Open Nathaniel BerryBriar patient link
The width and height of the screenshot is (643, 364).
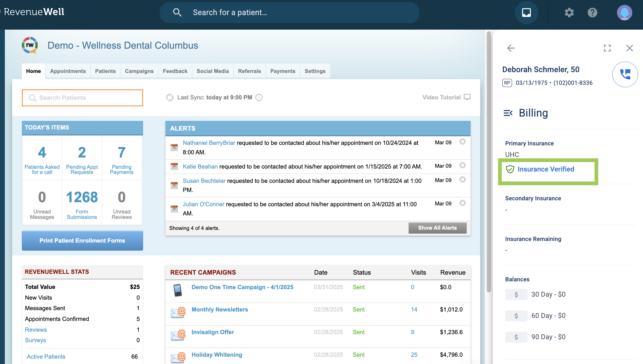[209, 143]
